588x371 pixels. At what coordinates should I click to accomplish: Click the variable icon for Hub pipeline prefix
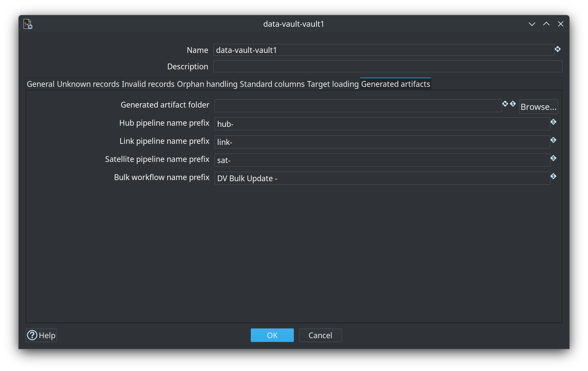click(553, 122)
